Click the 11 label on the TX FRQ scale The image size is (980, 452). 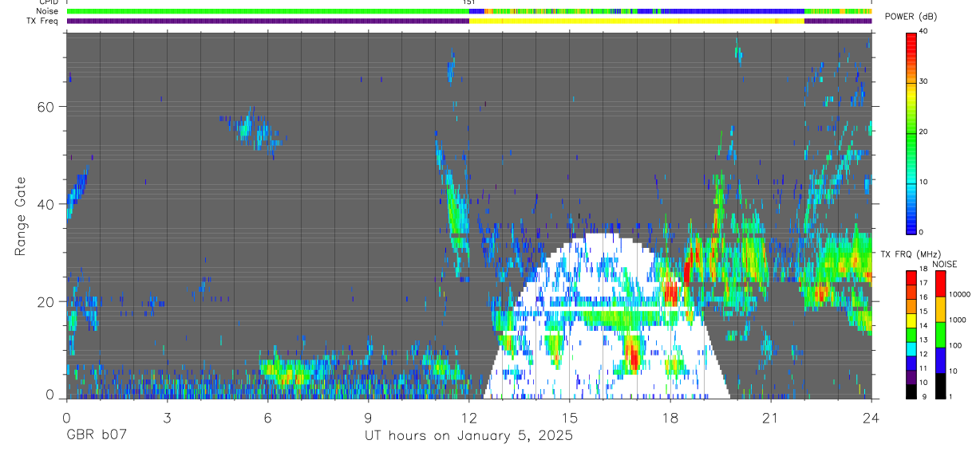click(924, 368)
